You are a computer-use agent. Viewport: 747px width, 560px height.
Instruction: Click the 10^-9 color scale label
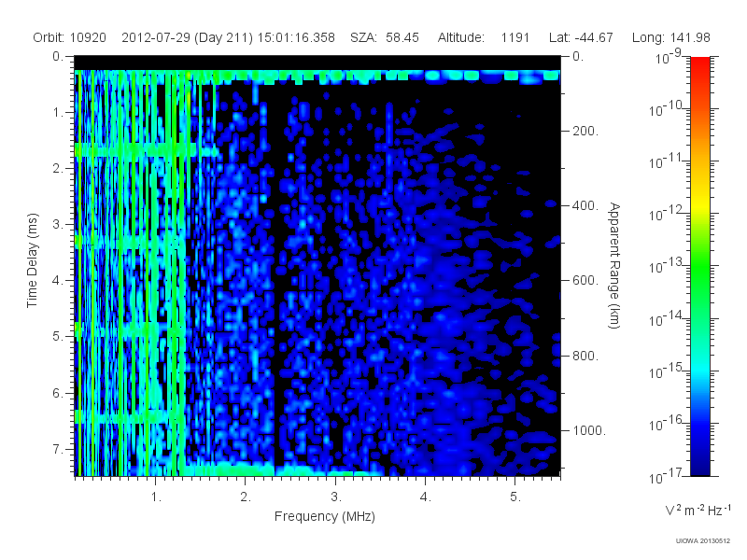[x=669, y=57]
